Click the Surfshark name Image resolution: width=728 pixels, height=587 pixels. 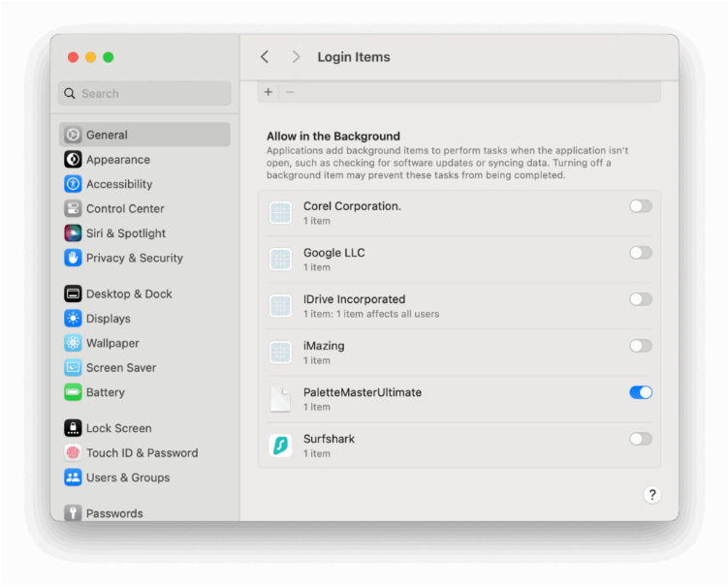(329, 439)
